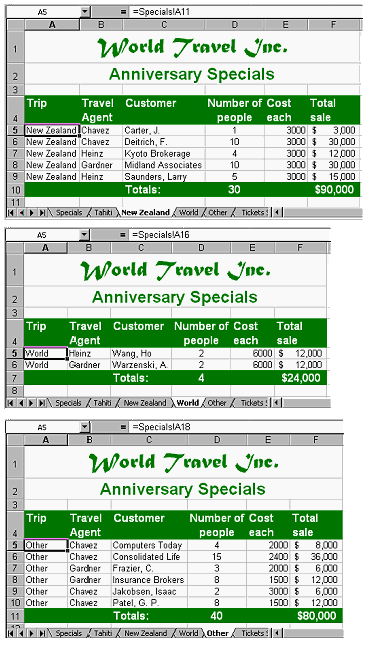Select cell 'Carter, J.'
This screenshot has width=365, height=647.
tap(164, 130)
